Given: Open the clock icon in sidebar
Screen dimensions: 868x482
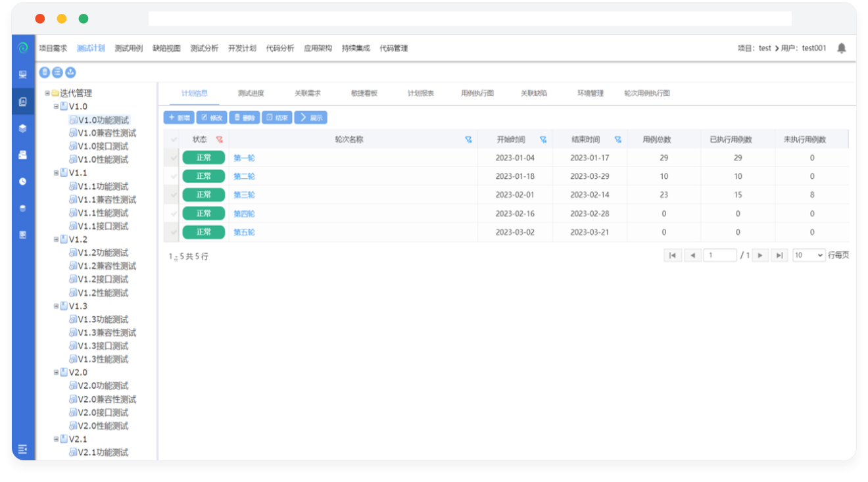Looking at the screenshot, I should point(23,181).
